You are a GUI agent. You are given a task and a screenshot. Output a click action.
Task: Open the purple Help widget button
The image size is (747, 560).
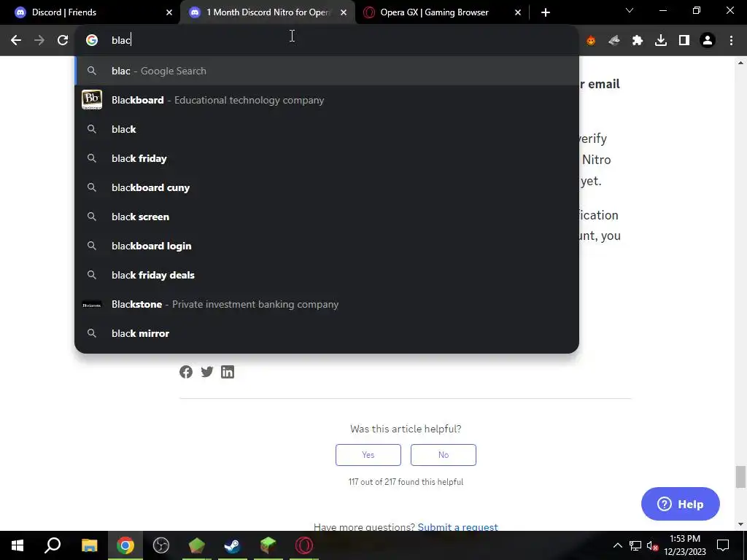(681, 504)
